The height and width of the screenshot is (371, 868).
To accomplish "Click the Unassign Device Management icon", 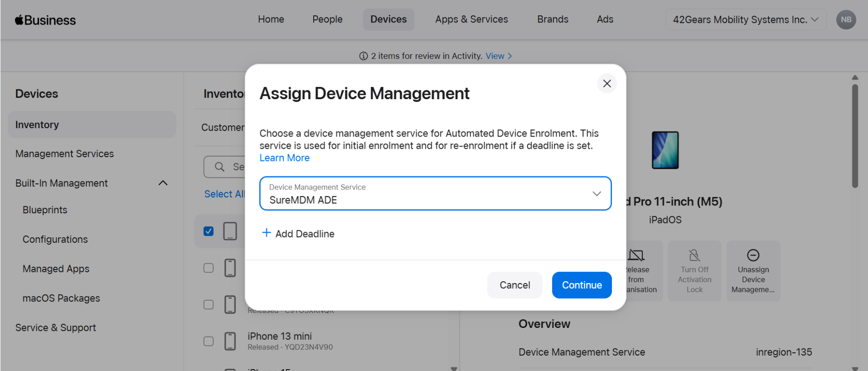I will (x=753, y=255).
